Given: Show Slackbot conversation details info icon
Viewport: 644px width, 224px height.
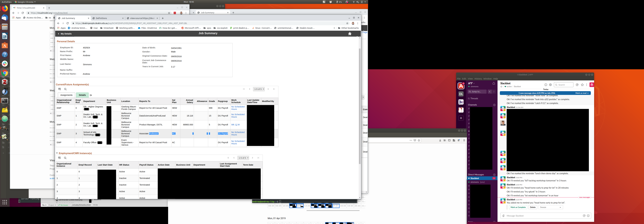Looking at the screenshot, I should (x=546, y=85).
